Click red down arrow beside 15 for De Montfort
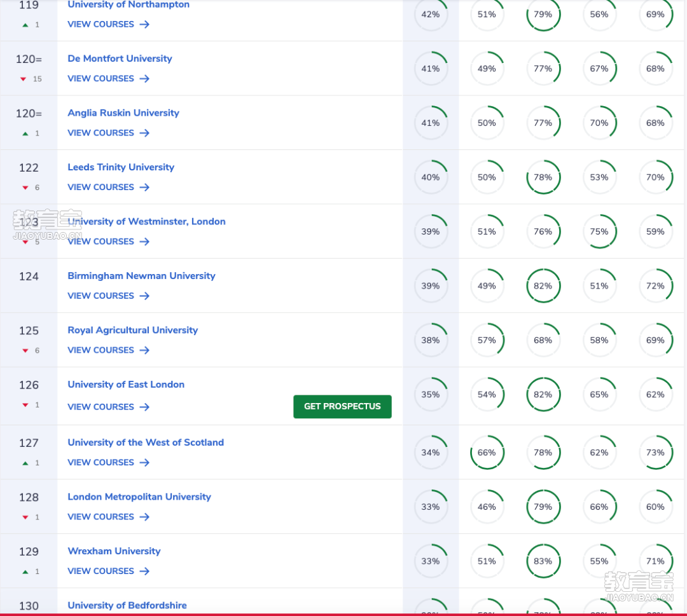687x616 pixels. pyautogui.click(x=24, y=79)
